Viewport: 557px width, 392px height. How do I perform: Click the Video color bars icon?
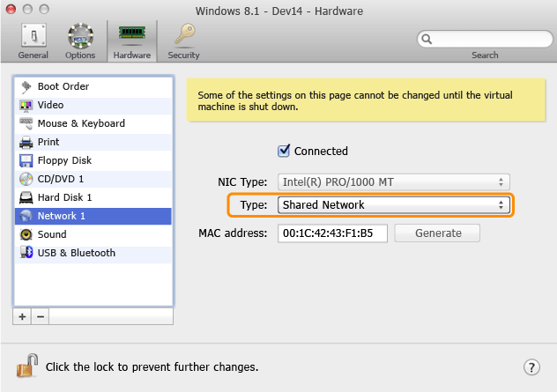tap(26, 105)
